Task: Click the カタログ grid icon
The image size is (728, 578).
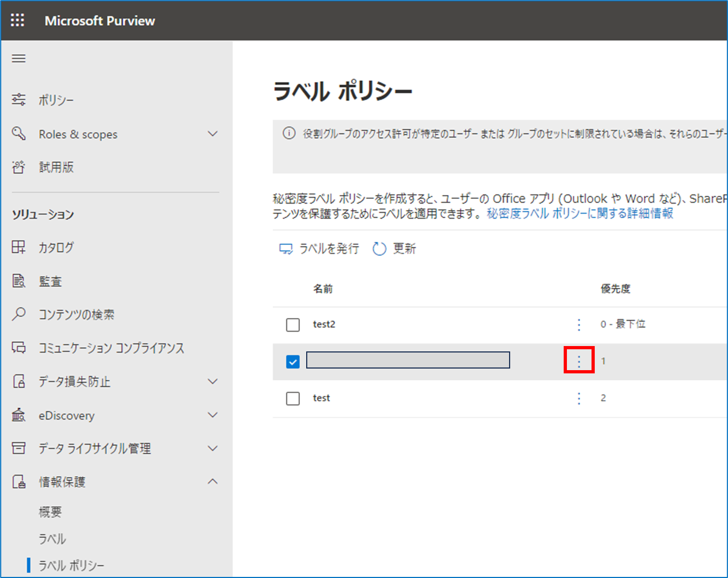Action: point(19,247)
